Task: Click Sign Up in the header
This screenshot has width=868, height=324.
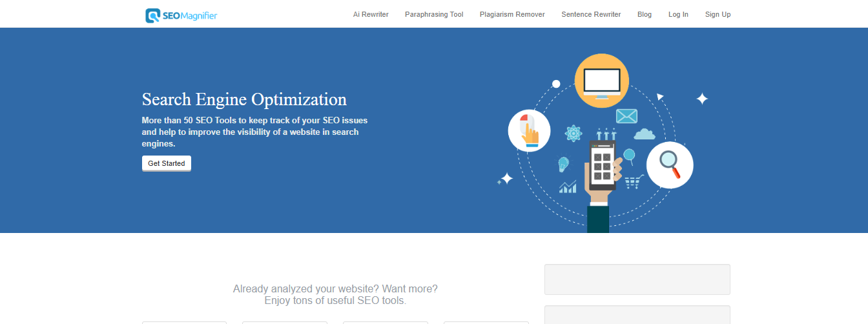Action: click(718, 14)
